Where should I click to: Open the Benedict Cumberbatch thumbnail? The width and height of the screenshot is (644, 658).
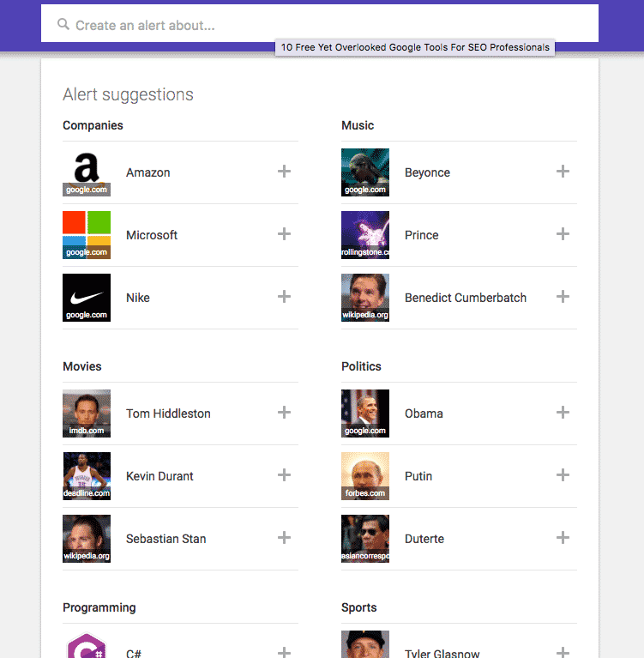(x=365, y=298)
